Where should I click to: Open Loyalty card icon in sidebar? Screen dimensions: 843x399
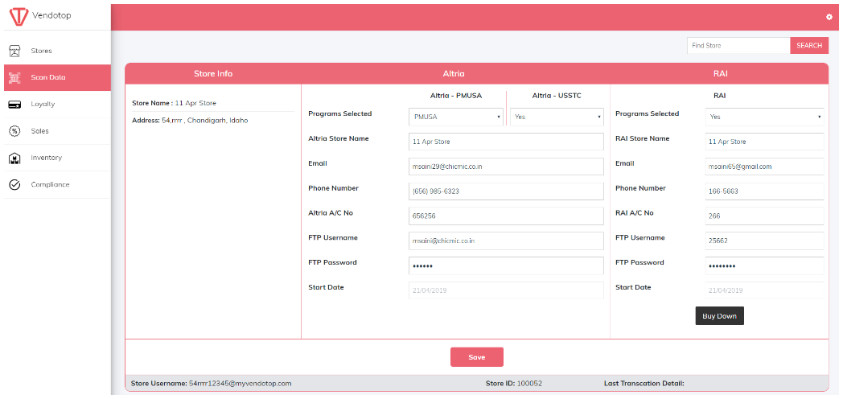tap(15, 104)
